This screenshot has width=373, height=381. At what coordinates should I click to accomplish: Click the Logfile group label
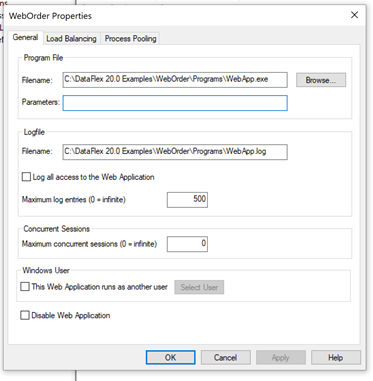coord(34,132)
